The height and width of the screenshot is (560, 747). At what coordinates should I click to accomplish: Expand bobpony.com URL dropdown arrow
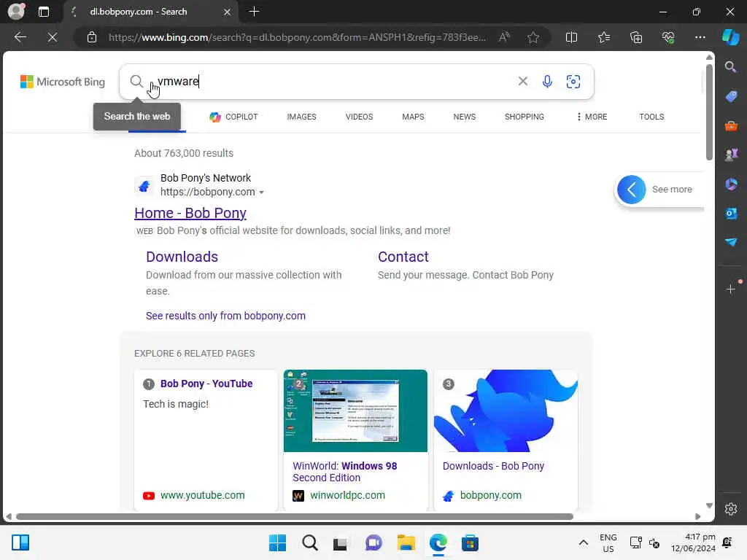[261, 192]
